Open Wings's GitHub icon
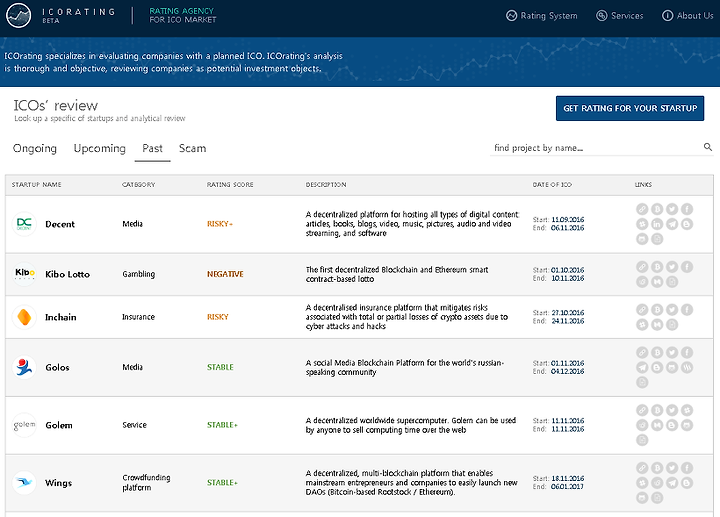 pyautogui.click(x=642, y=498)
